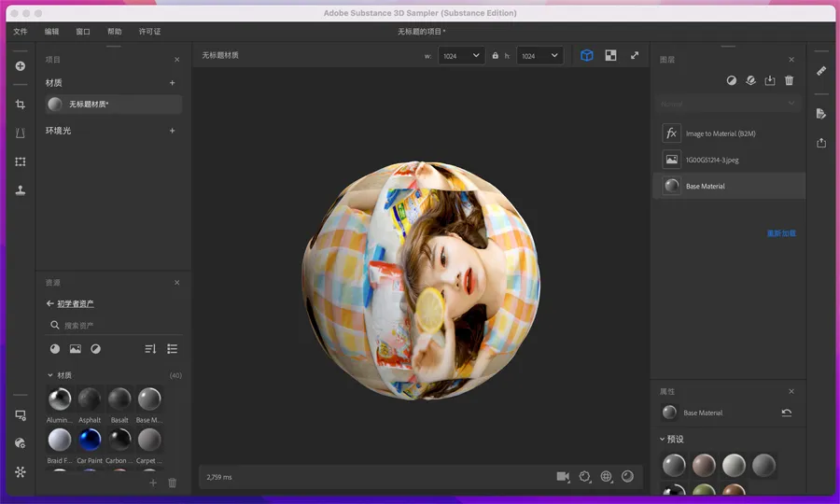Toggle the width-height ratio lock
The height and width of the screenshot is (504, 840).
(x=496, y=56)
